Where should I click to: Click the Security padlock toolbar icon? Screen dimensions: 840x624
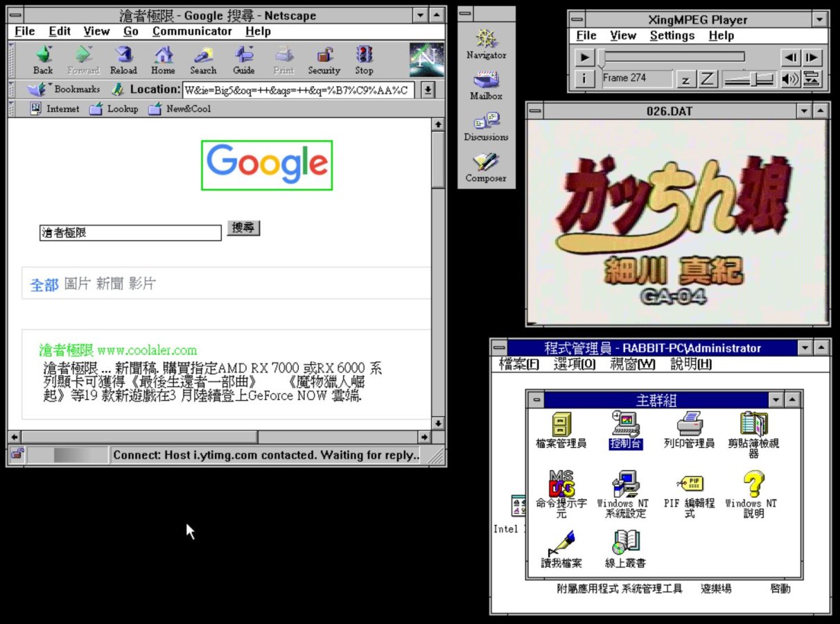(324, 60)
